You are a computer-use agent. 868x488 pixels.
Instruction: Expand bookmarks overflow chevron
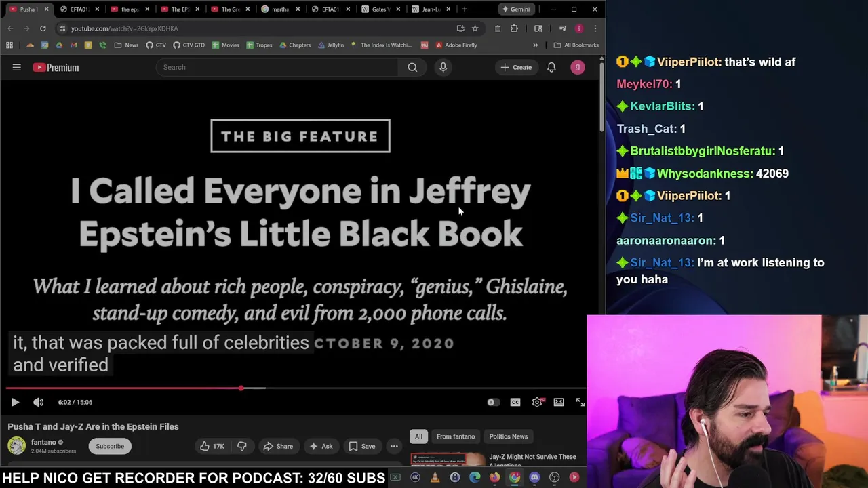(x=536, y=45)
